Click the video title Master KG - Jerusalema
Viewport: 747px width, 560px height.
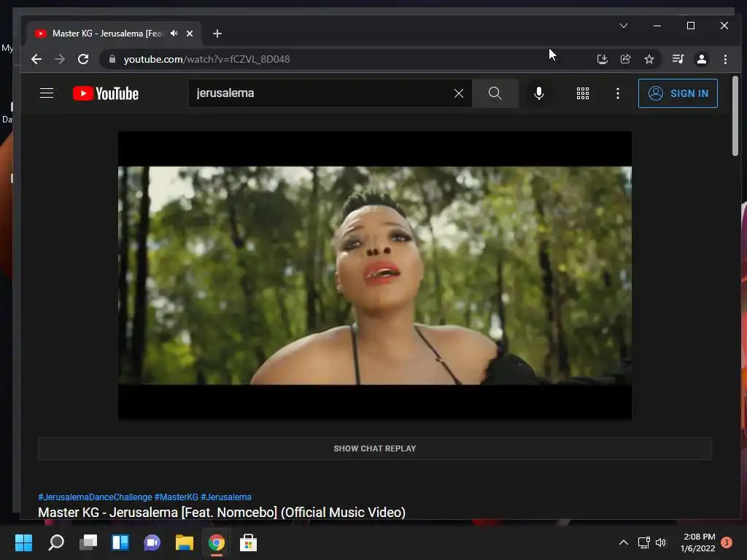[x=222, y=513]
